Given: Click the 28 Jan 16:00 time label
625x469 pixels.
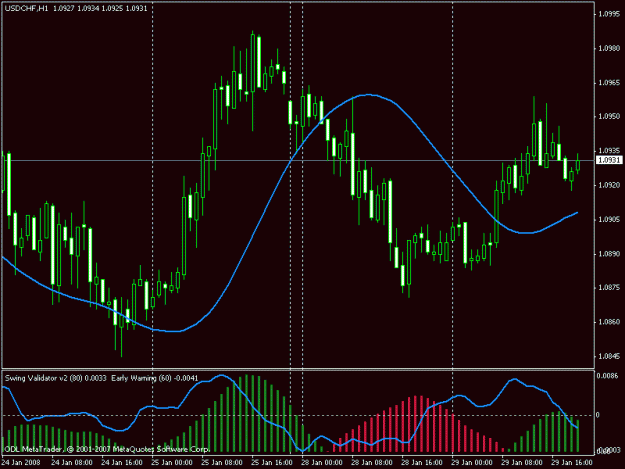Looking at the screenshot, I should (422, 463).
